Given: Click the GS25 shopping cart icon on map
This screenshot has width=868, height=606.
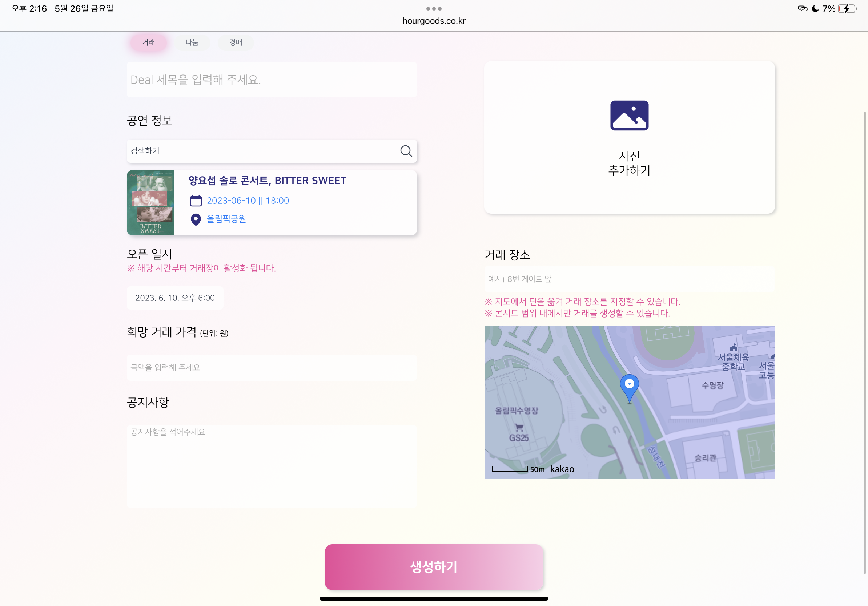Looking at the screenshot, I should 519,427.
